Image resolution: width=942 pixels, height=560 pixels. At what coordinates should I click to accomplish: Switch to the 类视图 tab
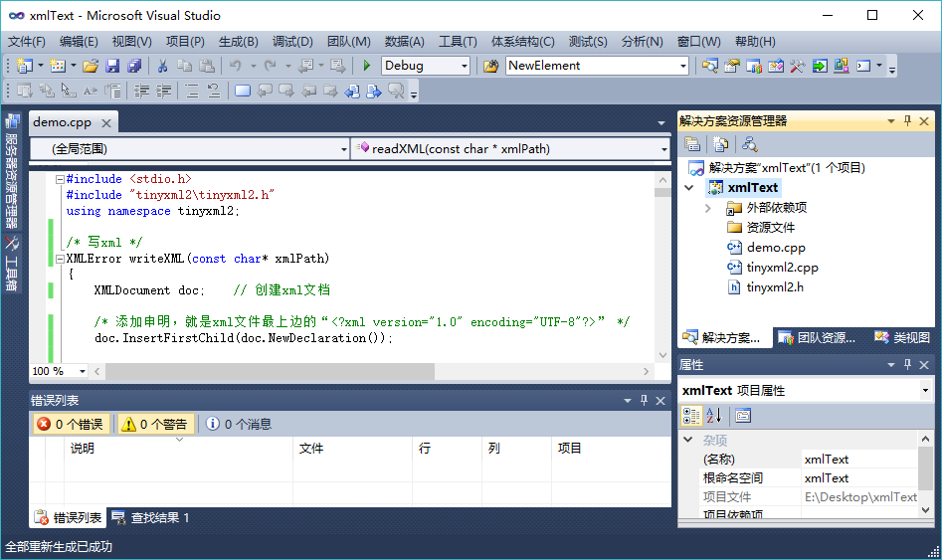point(902,337)
